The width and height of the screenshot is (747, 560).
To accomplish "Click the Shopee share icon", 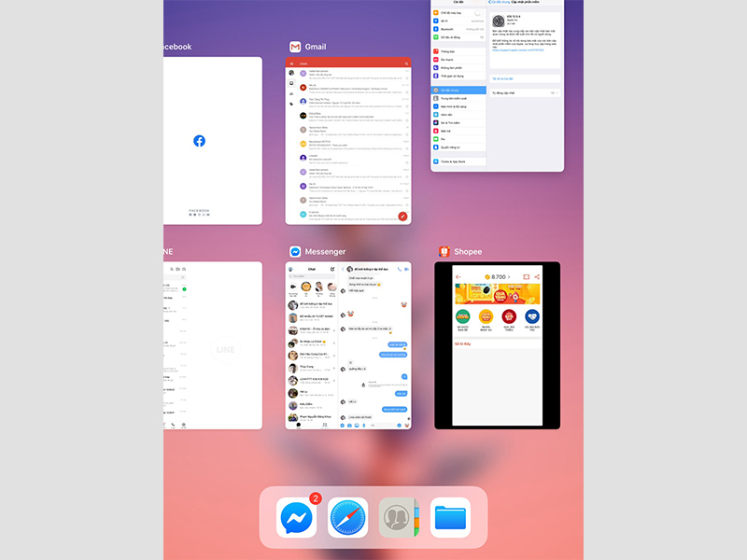I will coord(537,276).
